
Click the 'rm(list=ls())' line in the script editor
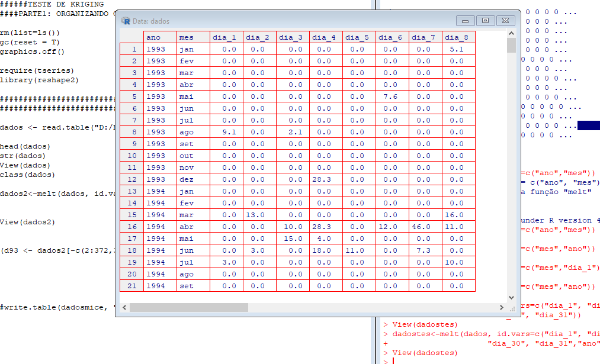pos(30,33)
